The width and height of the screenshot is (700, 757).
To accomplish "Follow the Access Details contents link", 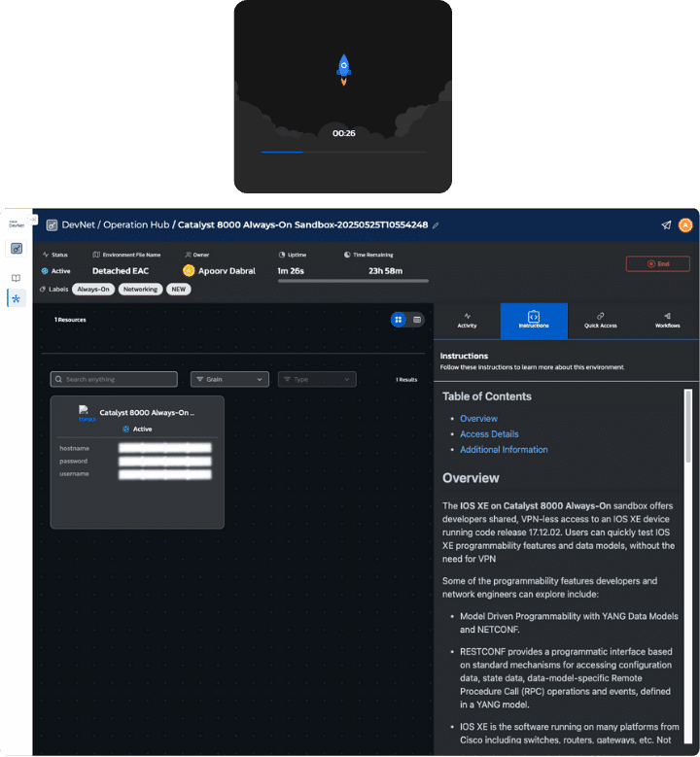I will 489,434.
